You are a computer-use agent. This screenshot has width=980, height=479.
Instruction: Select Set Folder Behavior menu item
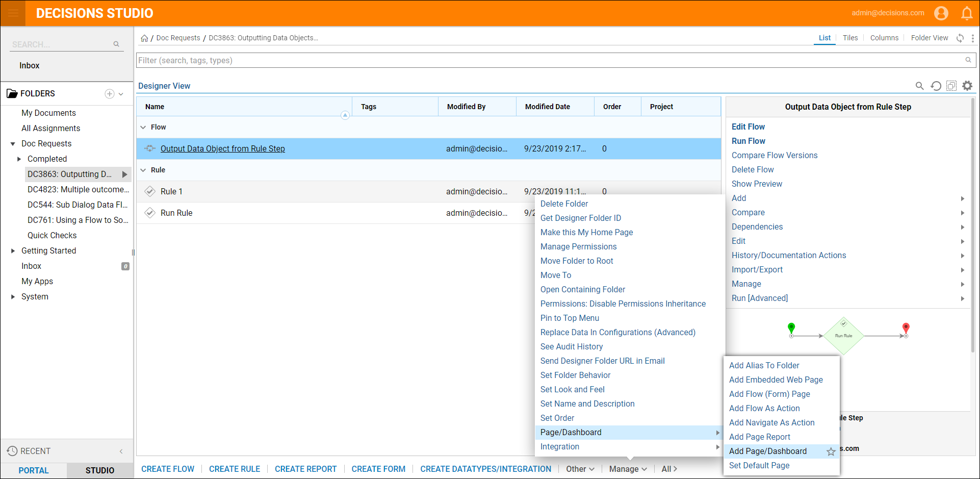coord(575,375)
